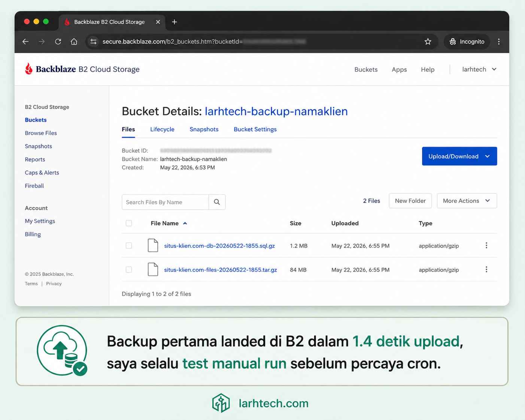Open situs-klien.com-db-20260522-1855.sql.gz file
Image resolution: width=525 pixels, height=420 pixels.
click(219, 246)
